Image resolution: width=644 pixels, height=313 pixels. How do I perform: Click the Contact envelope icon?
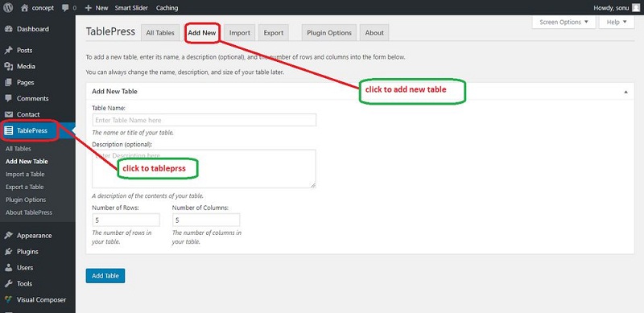click(9, 114)
